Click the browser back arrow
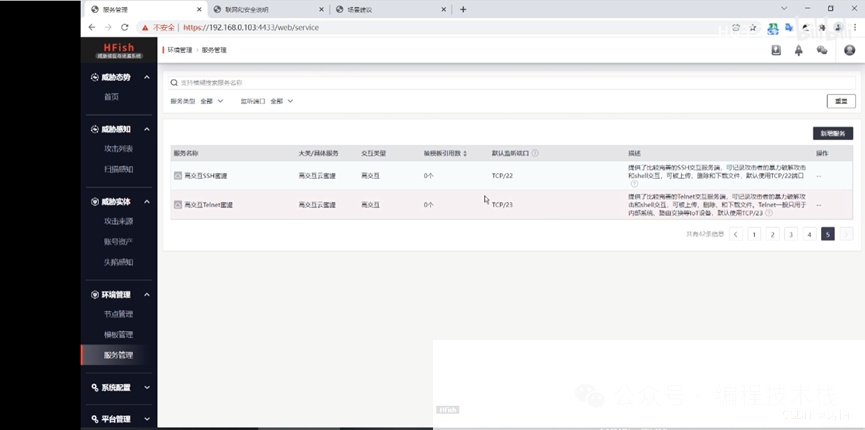 click(92, 27)
